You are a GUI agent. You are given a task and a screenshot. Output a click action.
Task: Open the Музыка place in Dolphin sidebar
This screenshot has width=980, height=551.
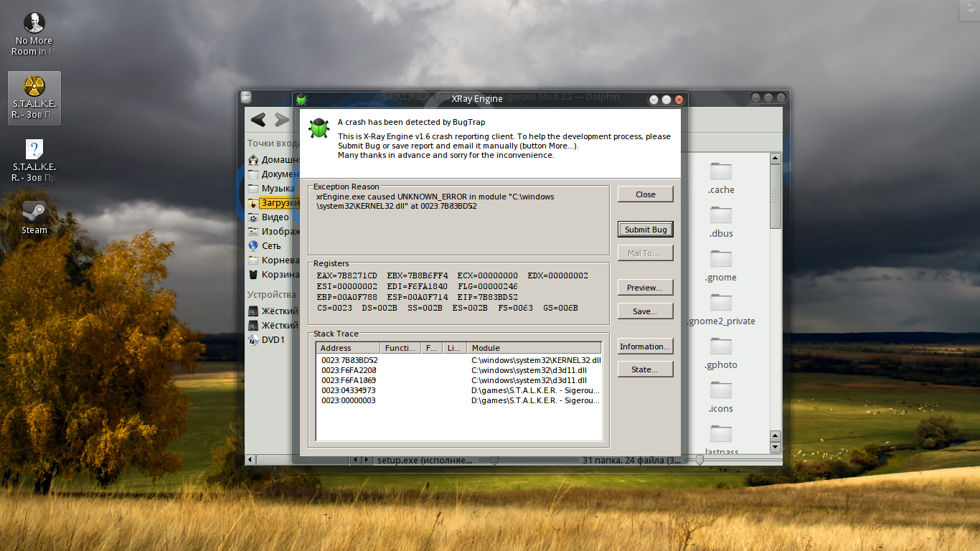272,188
